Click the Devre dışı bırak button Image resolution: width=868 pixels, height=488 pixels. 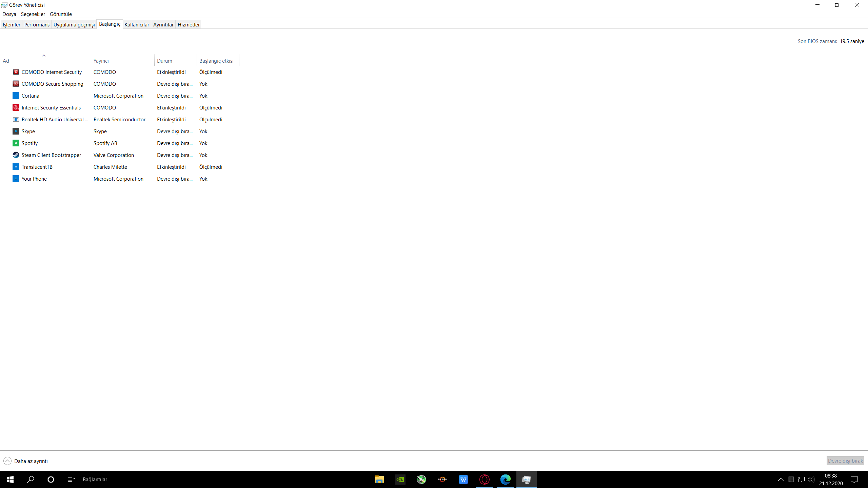click(845, 461)
